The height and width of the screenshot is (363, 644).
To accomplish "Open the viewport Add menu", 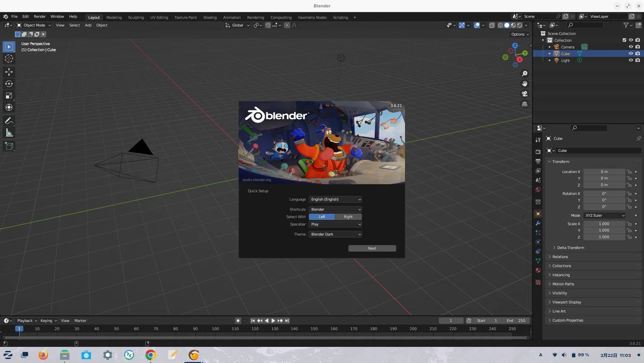I will tap(88, 25).
